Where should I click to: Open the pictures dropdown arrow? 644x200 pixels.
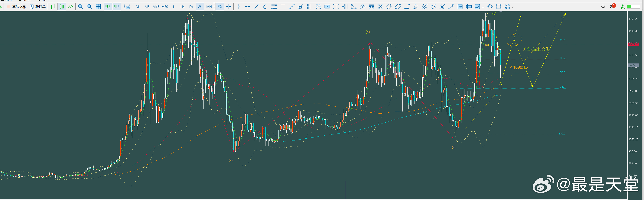(x=483, y=7)
